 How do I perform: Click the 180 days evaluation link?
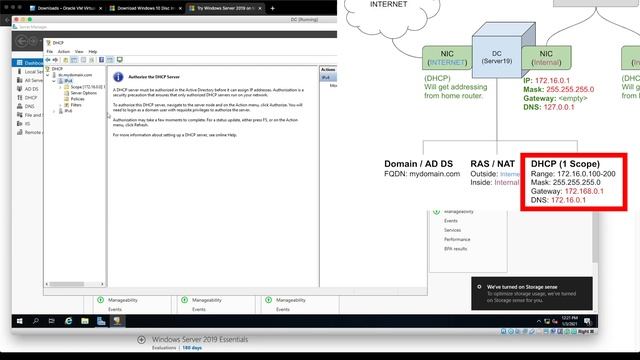(x=192, y=348)
